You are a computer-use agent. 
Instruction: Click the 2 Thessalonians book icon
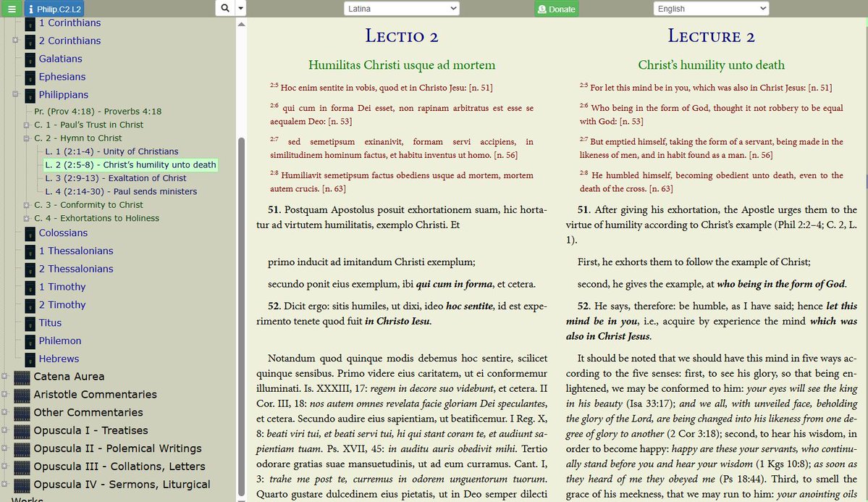point(30,269)
